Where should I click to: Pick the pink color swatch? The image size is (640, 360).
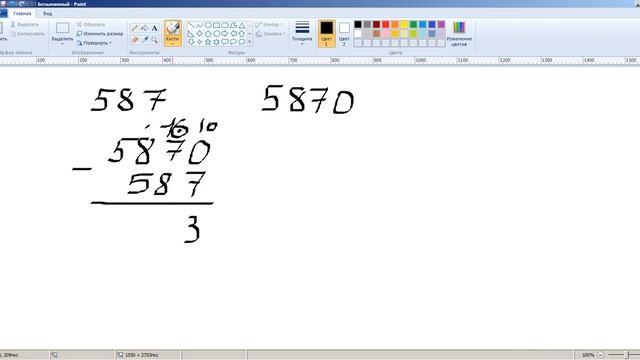385,33
